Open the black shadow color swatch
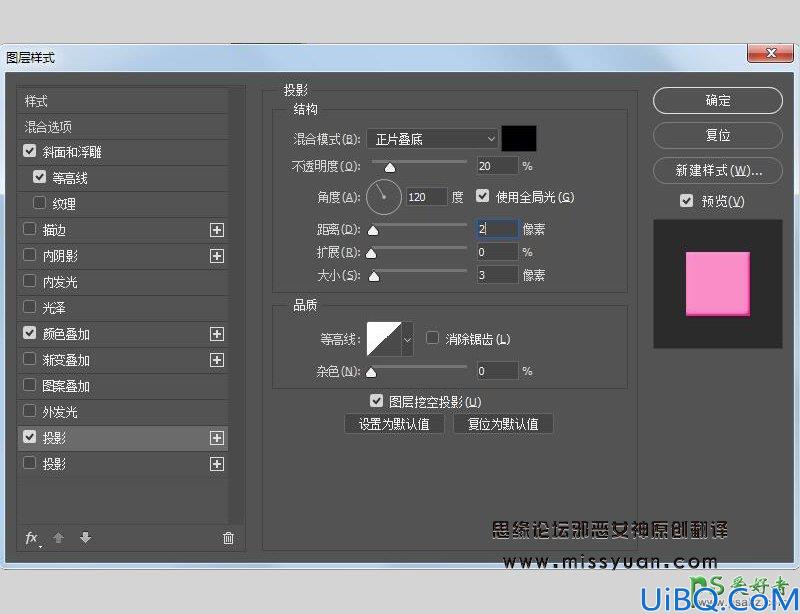Screen dimensions: 800x614 pos(519,138)
